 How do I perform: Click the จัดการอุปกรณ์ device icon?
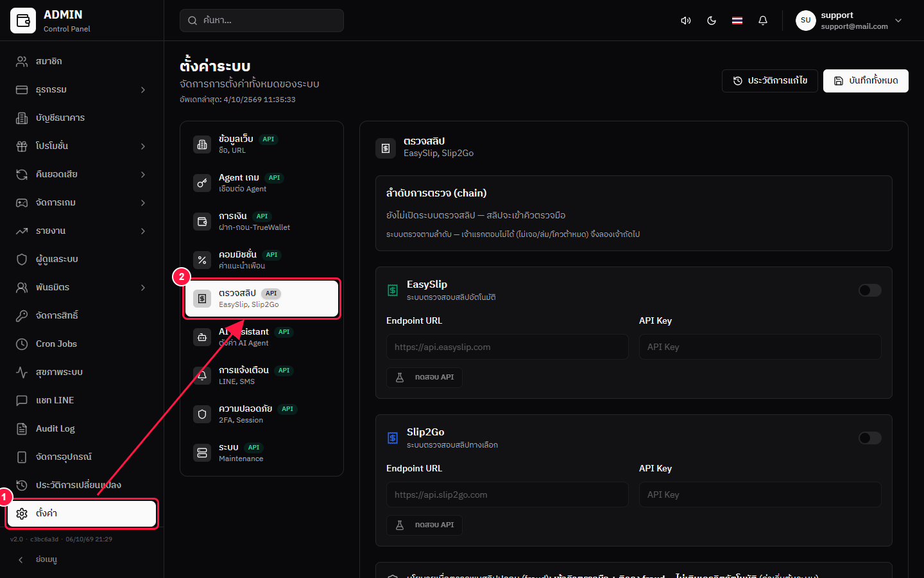pos(22,457)
